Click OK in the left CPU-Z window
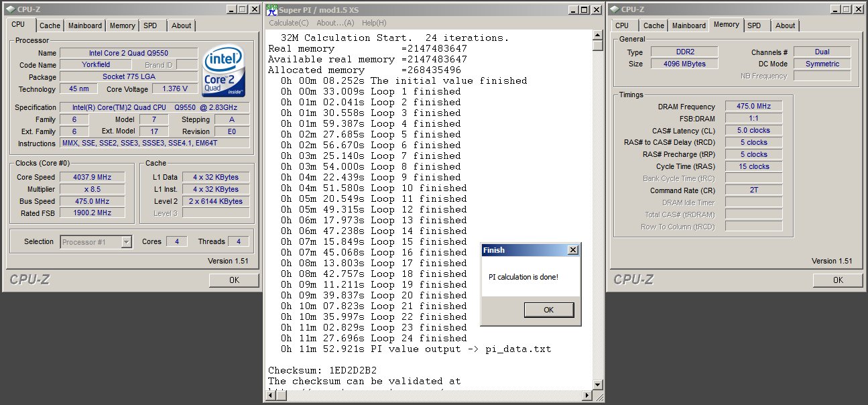 click(234, 280)
